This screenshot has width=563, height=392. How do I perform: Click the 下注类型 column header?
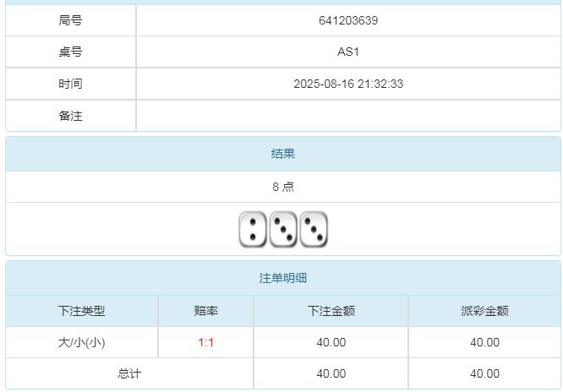click(82, 311)
